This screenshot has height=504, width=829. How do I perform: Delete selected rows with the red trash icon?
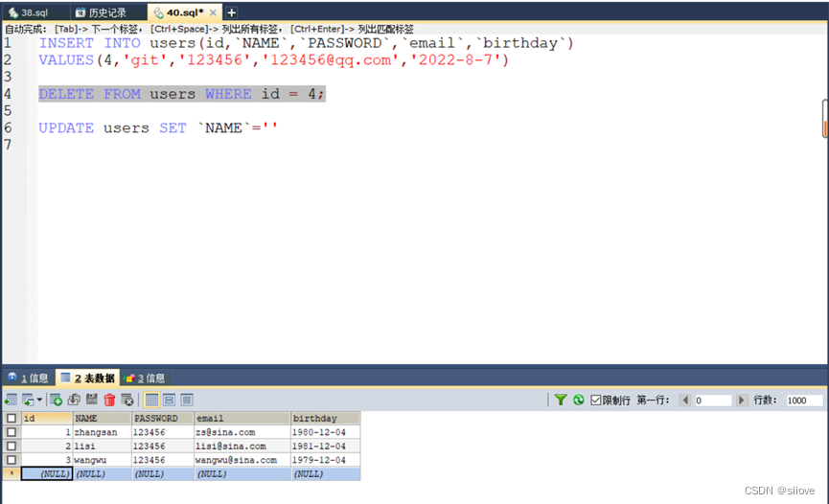point(109,400)
